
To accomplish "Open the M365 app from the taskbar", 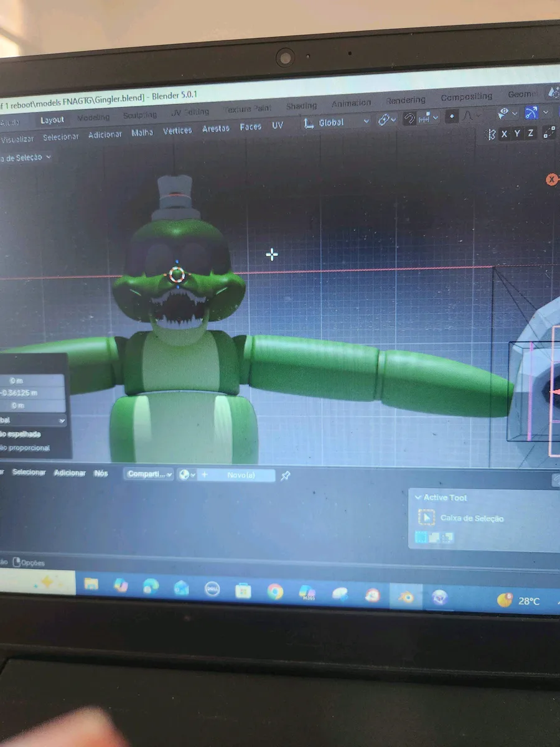I will 307,593.
